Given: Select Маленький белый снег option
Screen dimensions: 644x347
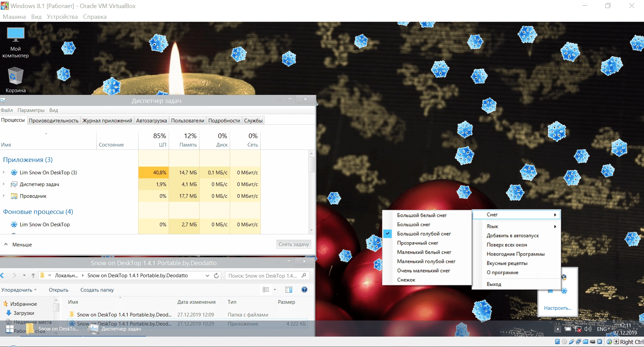Looking at the screenshot, I should pyautogui.click(x=427, y=252).
